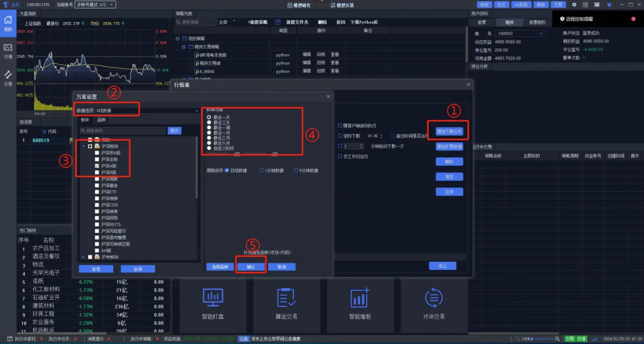Viewport: 644px width, 344px height.
Task: Select the 自定义时段 radio button
Action: (209, 148)
